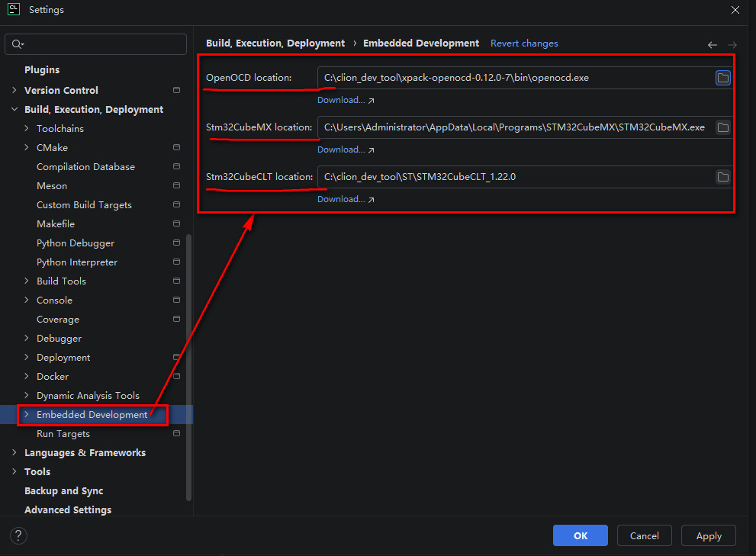Click project-level icon next to Build Tools

176,281
